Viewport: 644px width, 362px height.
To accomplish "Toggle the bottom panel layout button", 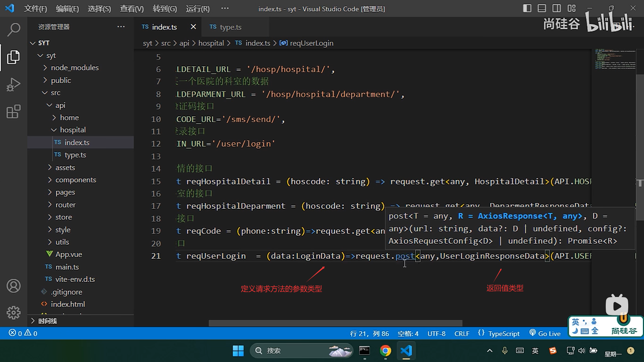I will click(x=542, y=8).
